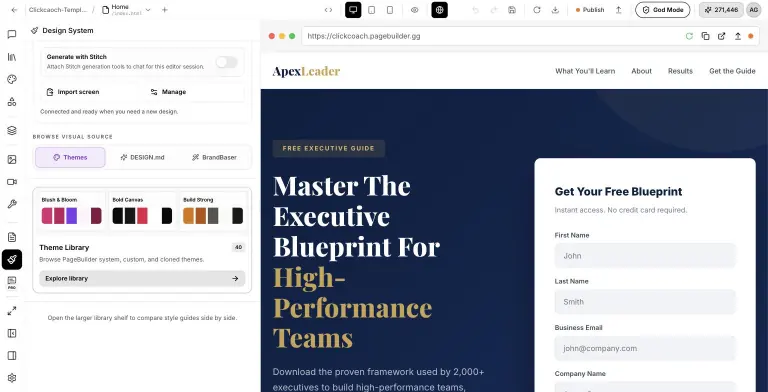The image size is (768, 392).
Task: Undo the last change
Action: tap(475, 10)
